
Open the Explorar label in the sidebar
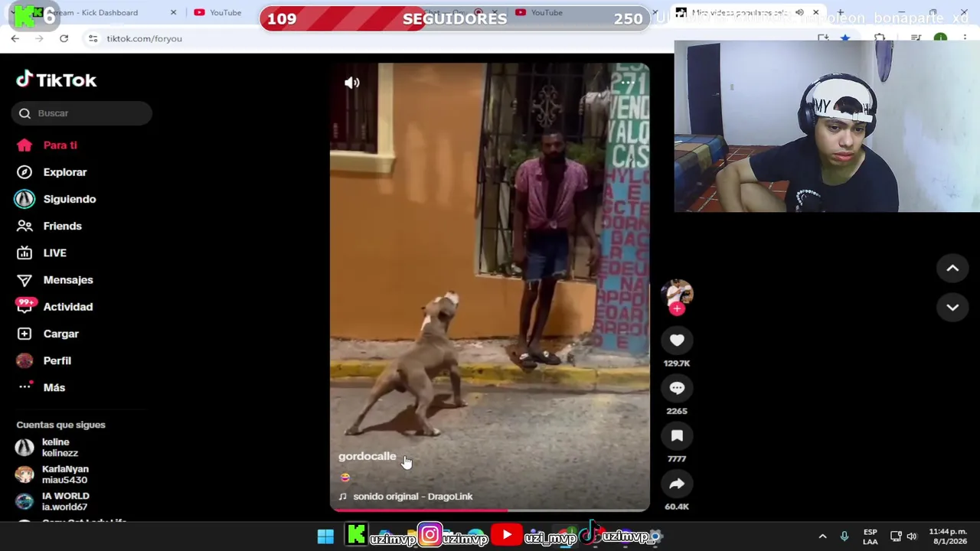pyautogui.click(x=65, y=172)
